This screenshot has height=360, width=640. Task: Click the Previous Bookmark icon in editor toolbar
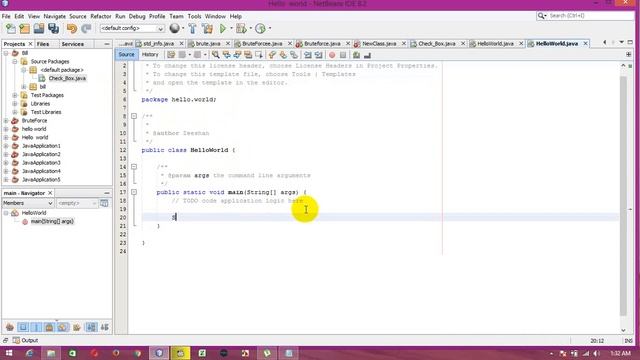272,55
